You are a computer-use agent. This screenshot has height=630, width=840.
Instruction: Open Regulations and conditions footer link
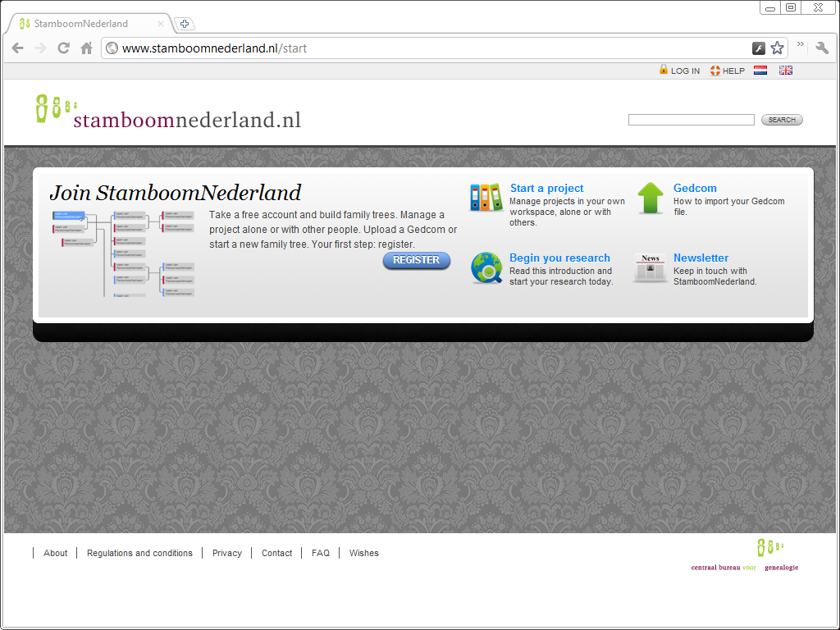(139, 553)
